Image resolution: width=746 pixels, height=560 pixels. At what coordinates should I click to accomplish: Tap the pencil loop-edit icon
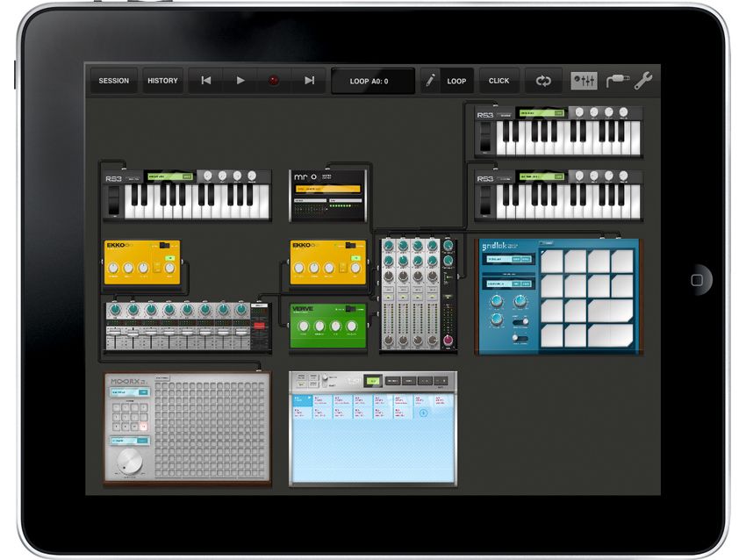431,80
